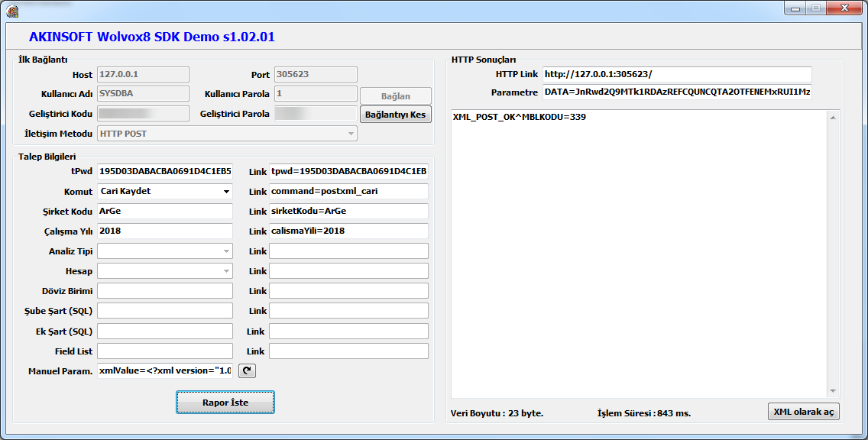Viewport: 868px width, 440px height.
Task: Click the Şube Şart (SQL) input field
Action: pos(165,311)
